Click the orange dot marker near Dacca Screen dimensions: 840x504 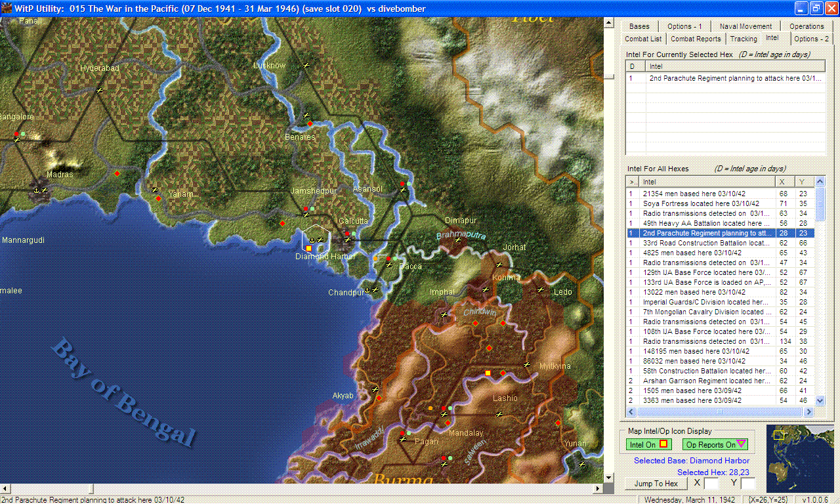(375, 259)
